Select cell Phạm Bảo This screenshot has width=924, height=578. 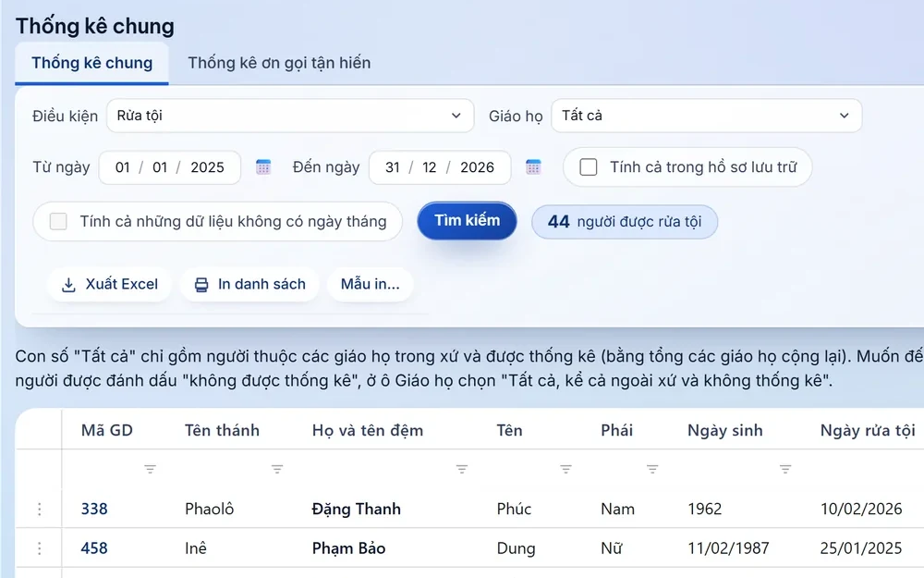(349, 548)
